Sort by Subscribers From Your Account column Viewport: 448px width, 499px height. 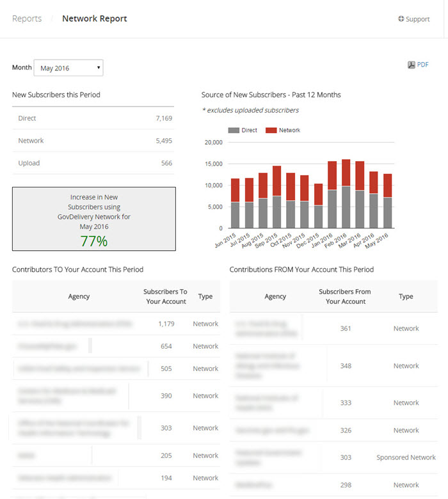pyautogui.click(x=345, y=297)
